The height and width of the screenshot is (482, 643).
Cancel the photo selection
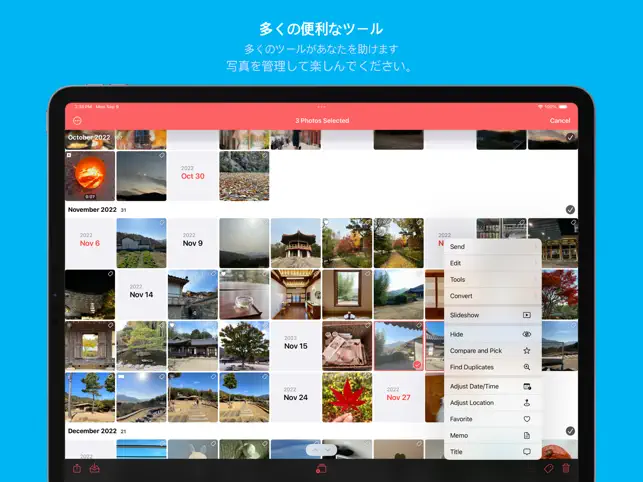[x=560, y=121]
